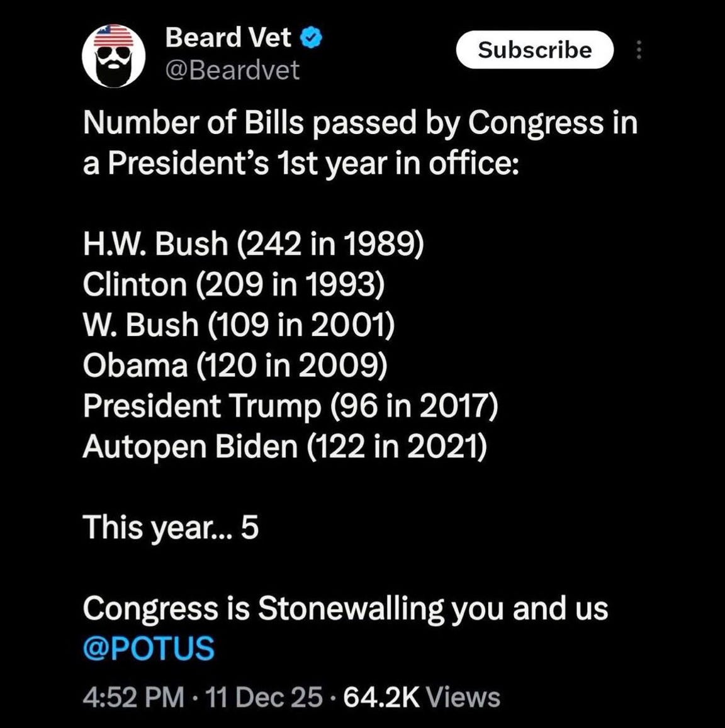The width and height of the screenshot is (725, 728).
Task: Open the 4:52 PM timestamp
Action: click(x=134, y=697)
